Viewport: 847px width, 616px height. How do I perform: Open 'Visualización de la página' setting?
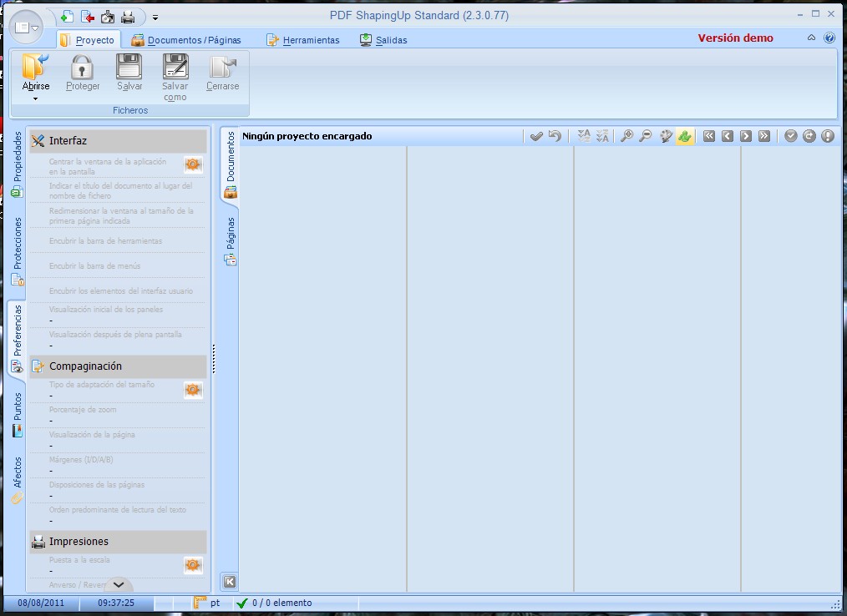(118, 440)
